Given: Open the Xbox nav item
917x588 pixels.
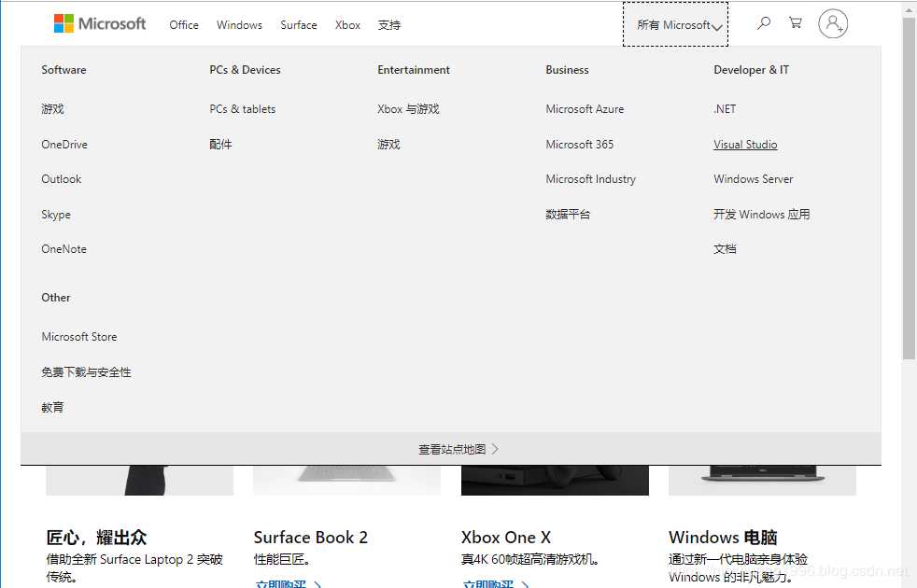Looking at the screenshot, I should 347,25.
